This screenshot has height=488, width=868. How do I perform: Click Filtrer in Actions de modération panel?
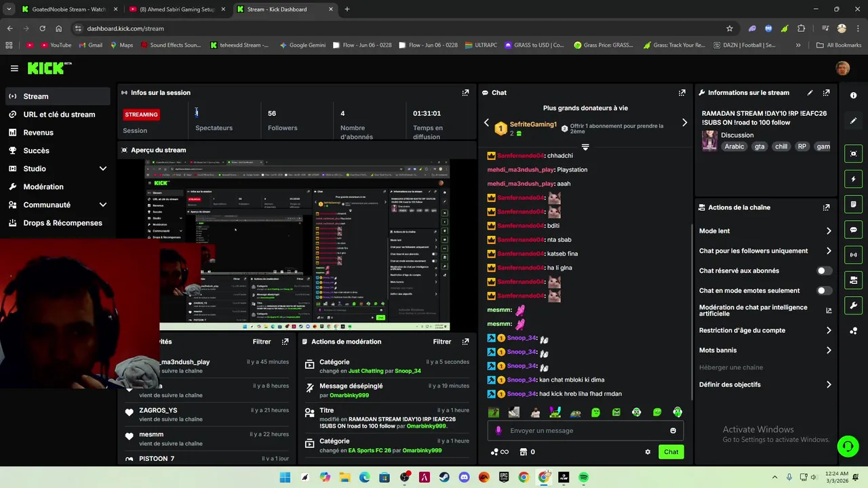pos(442,342)
